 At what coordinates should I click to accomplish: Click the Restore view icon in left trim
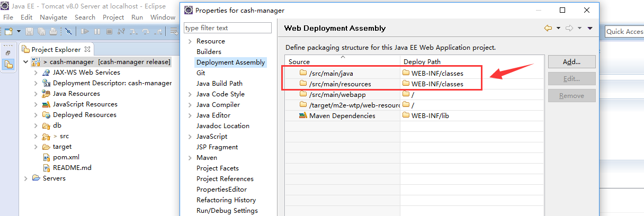(8, 53)
